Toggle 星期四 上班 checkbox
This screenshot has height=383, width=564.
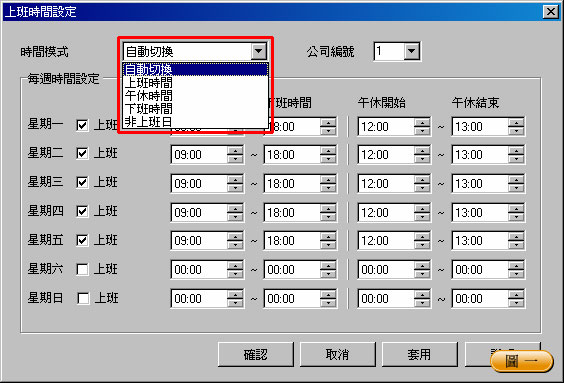click(x=82, y=211)
